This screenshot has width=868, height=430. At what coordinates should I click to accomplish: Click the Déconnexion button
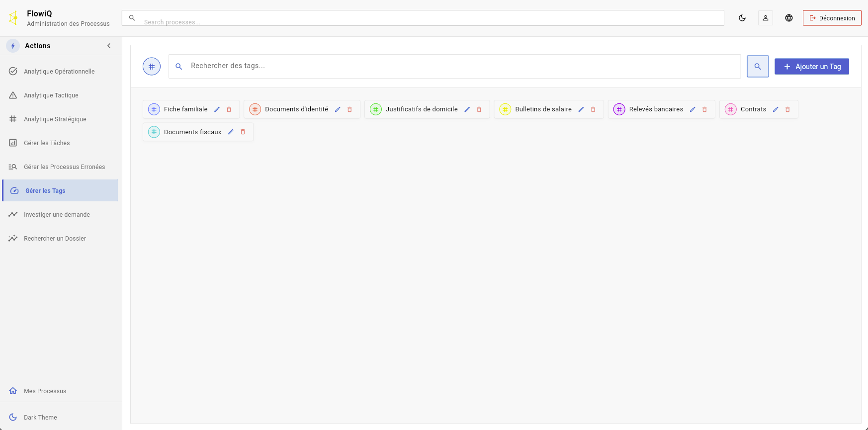coord(832,18)
